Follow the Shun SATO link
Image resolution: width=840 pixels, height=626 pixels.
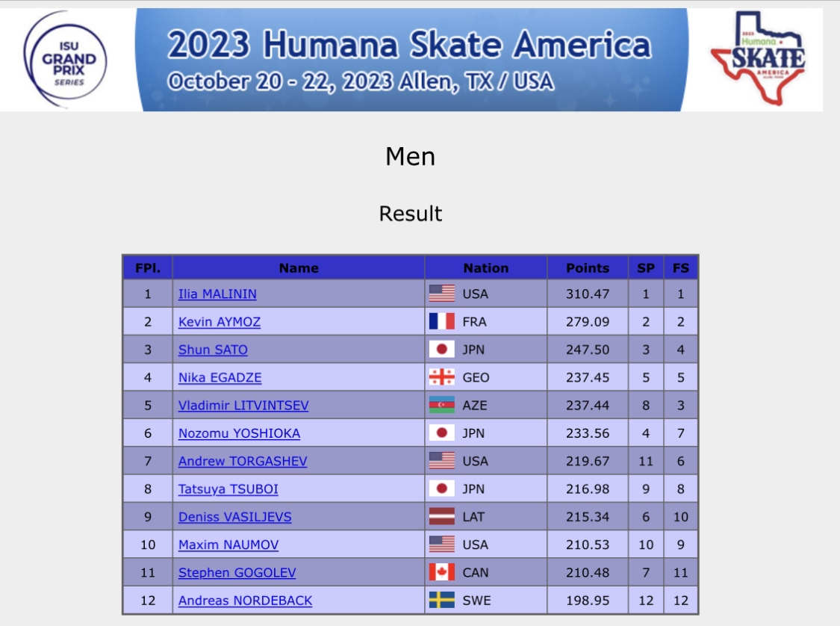pos(213,350)
